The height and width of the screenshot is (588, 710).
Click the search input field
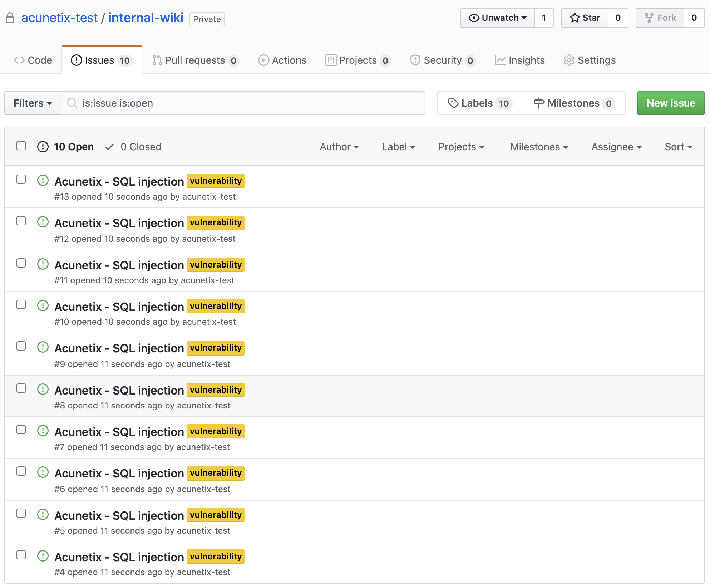click(x=242, y=103)
